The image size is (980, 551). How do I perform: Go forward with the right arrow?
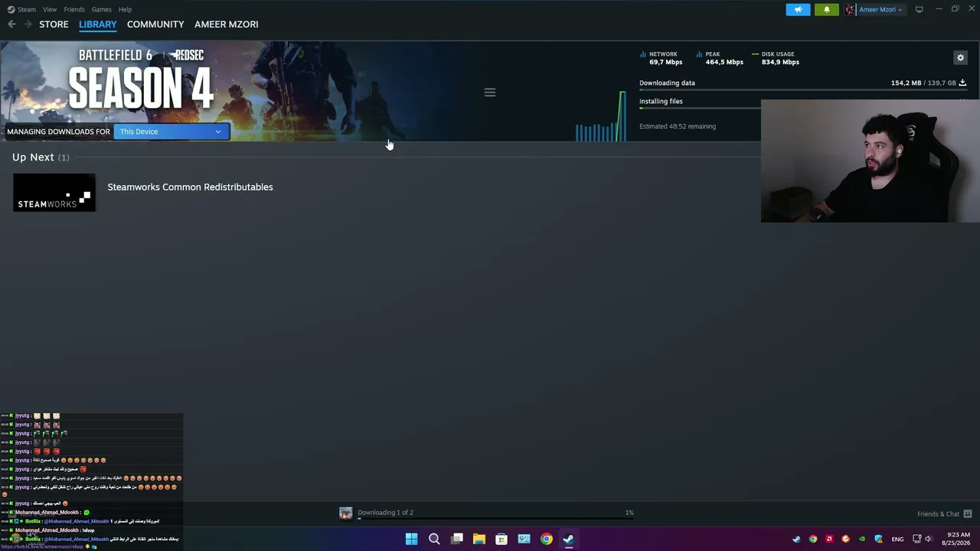pyautogui.click(x=28, y=24)
